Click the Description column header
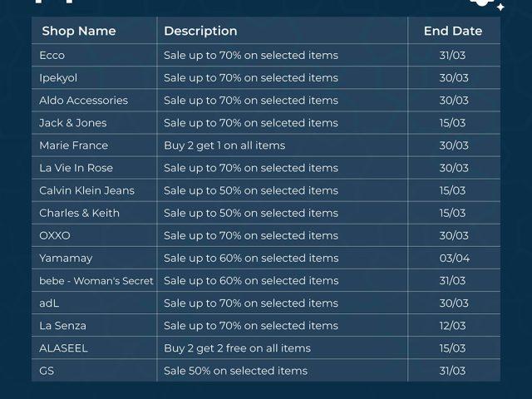 [x=200, y=31]
